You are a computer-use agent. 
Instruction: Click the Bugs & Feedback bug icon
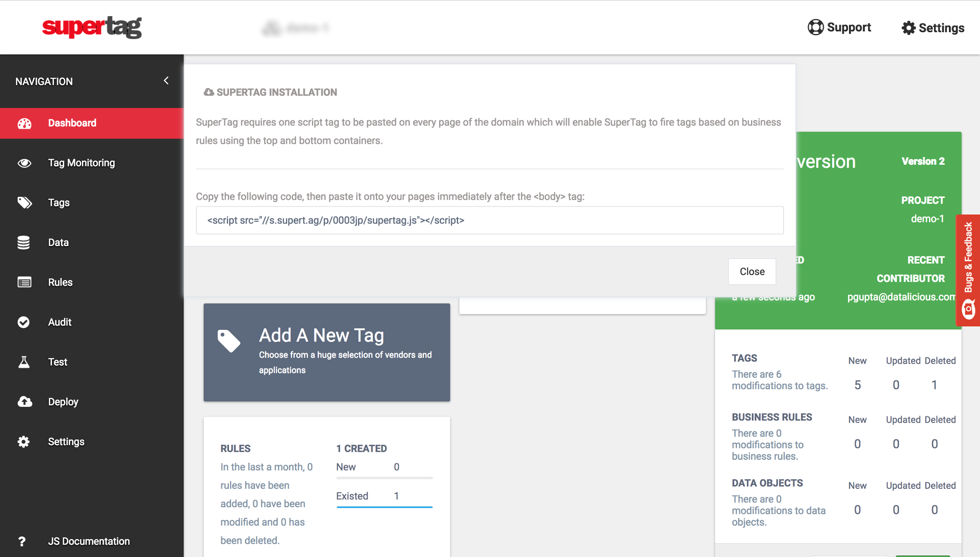tap(969, 309)
